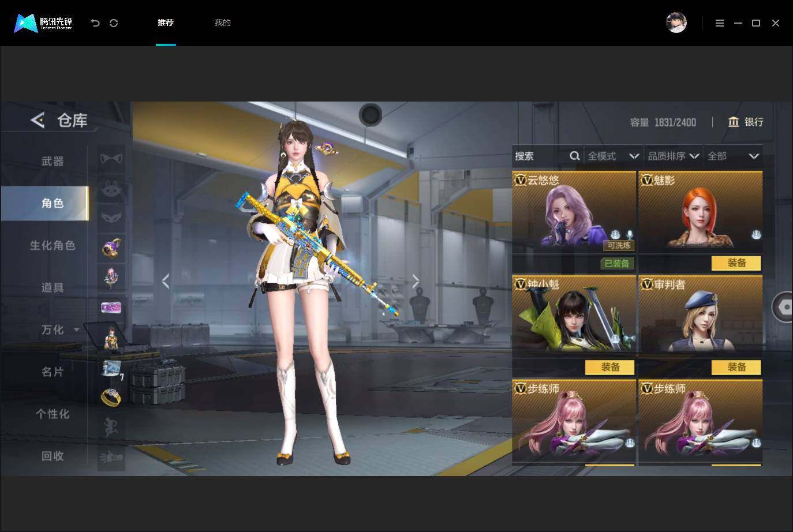Select the gold ring item icon
The image size is (793, 532).
[x=111, y=397]
